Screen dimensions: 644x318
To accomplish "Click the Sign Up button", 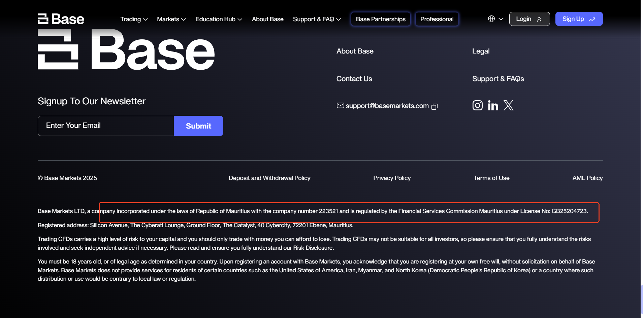I will (x=579, y=19).
